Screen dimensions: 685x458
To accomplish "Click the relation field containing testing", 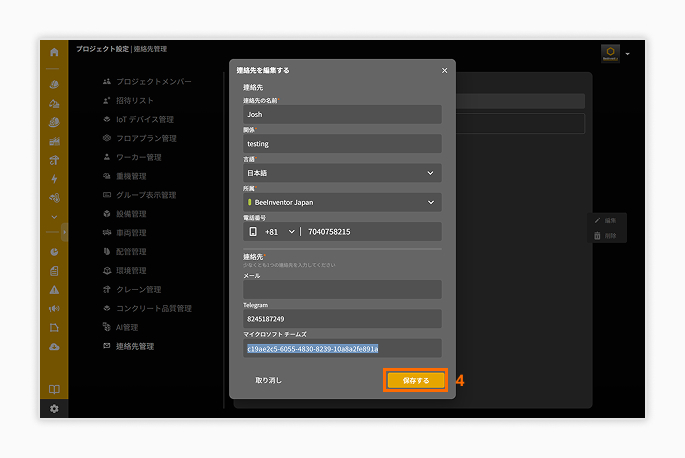I will point(342,143).
